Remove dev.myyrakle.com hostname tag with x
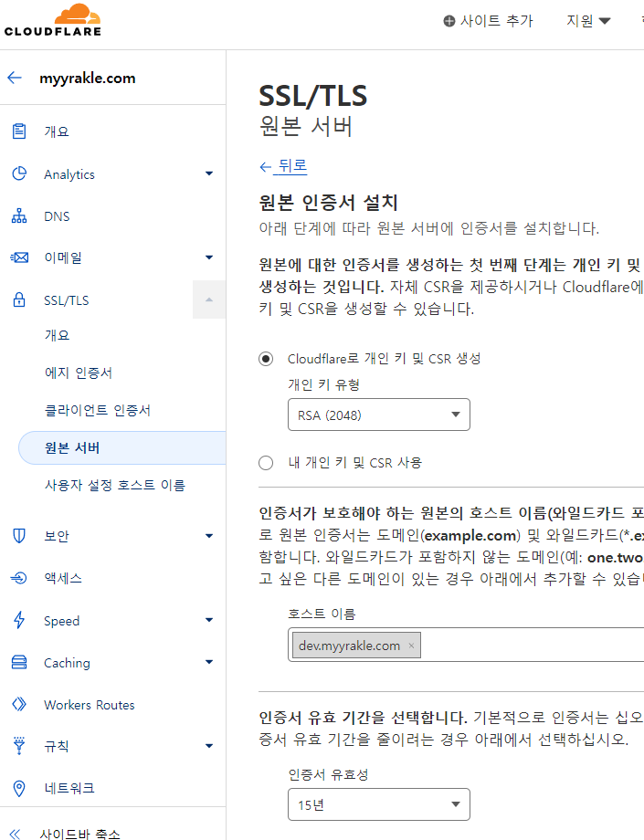The height and width of the screenshot is (840, 644). (x=411, y=646)
